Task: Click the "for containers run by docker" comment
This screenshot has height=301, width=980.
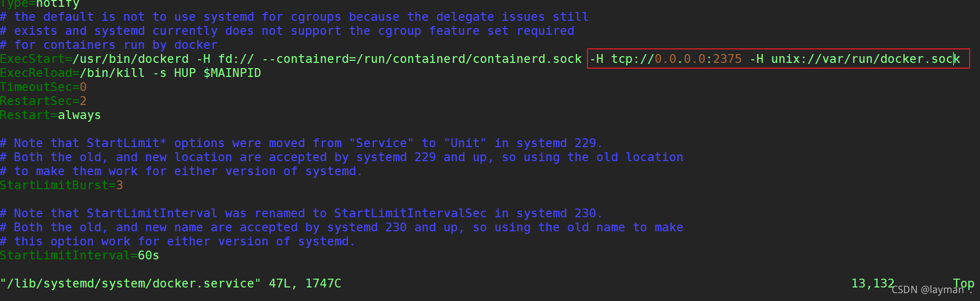Action: tap(109, 45)
